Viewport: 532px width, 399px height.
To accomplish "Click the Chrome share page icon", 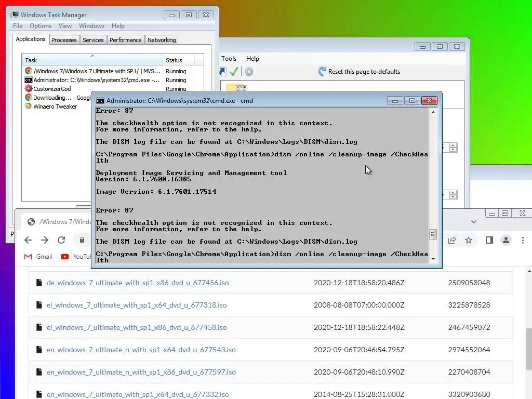I will click(452, 240).
